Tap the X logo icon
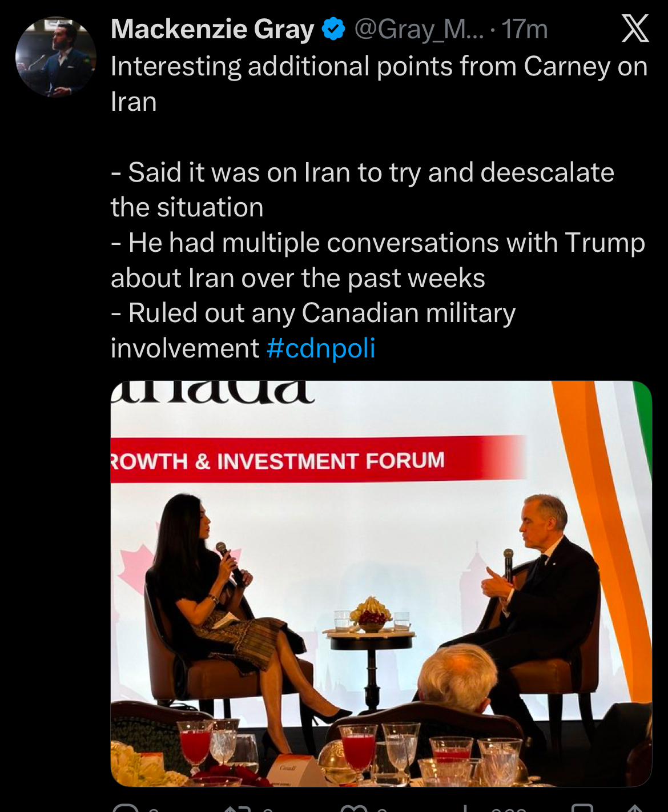 [x=635, y=29]
